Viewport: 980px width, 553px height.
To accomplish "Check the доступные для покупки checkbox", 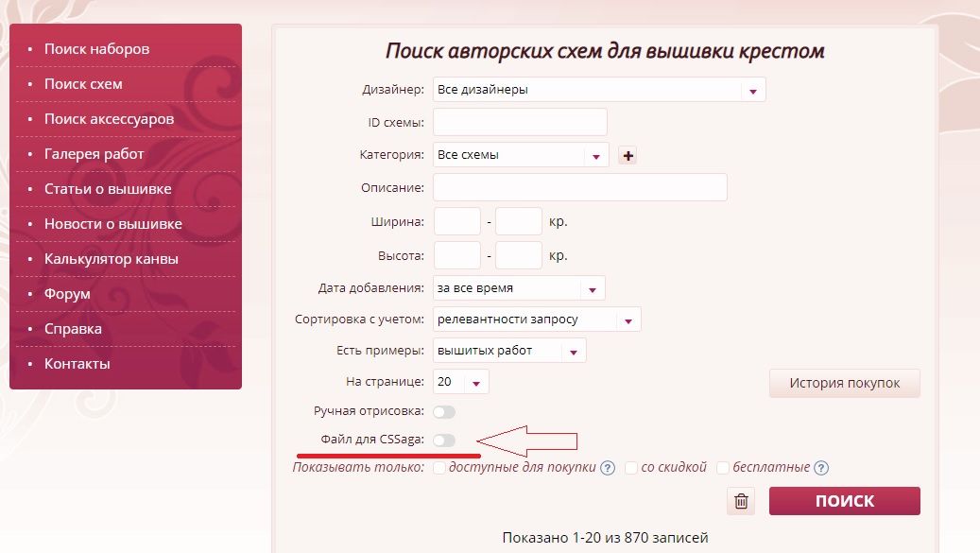I will tap(439, 468).
